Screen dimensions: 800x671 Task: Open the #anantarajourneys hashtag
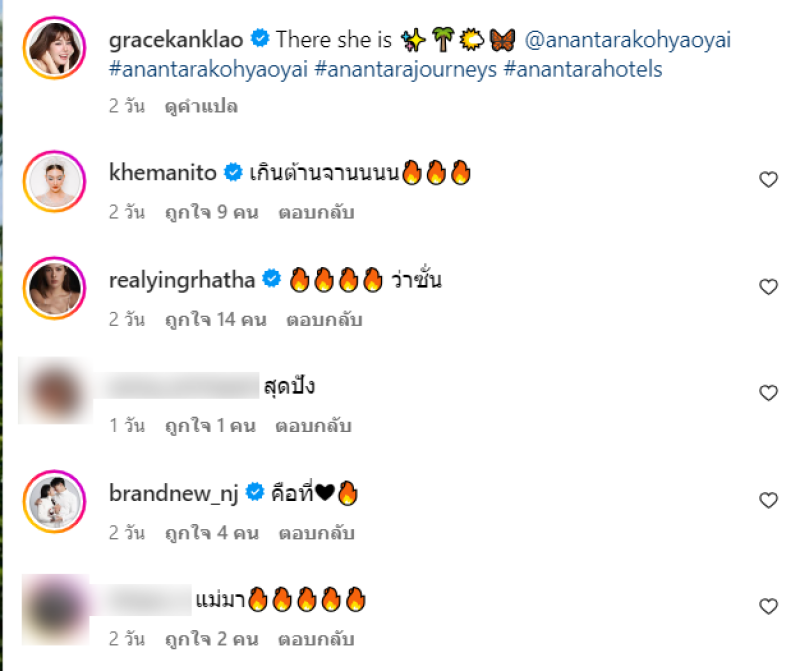pos(406,69)
